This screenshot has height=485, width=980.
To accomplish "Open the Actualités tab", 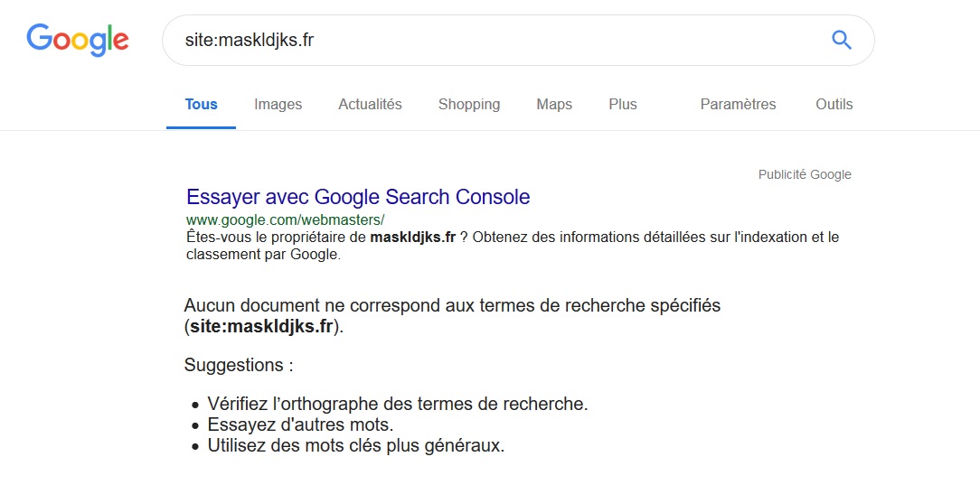I will coord(370,105).
